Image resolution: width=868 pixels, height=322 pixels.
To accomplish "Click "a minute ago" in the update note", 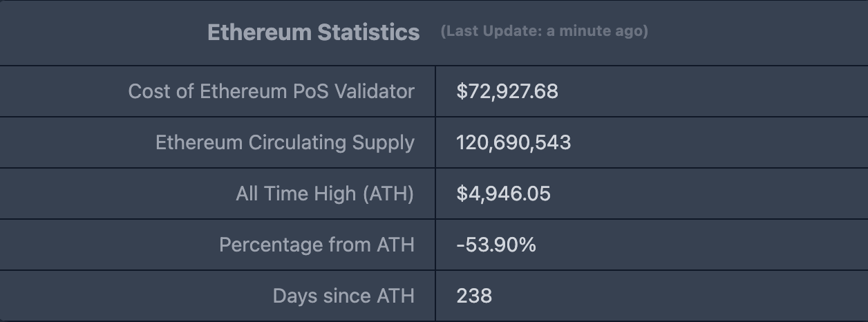I will click(596, 31).
